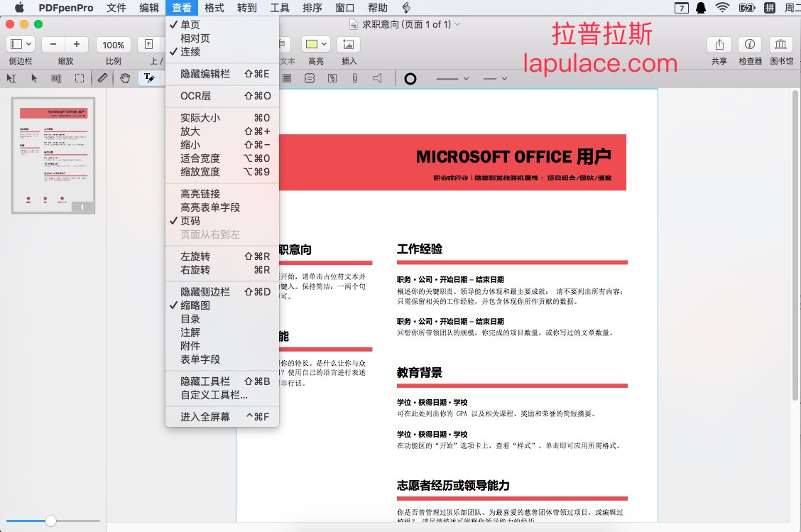The width and height of the screenshot is (801, 532).
Task: Click the share icon button
Action: pyautogui.click(x=719, y=45)
